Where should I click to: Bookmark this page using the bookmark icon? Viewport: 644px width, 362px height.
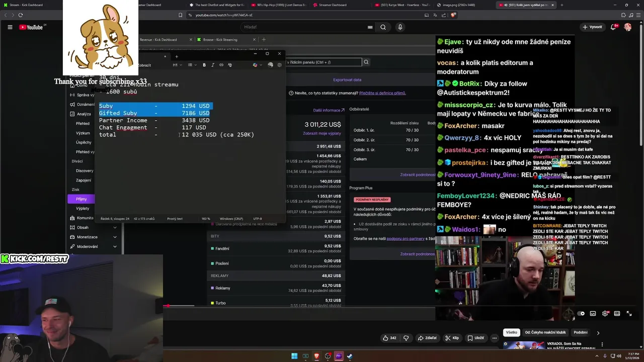coord(181,15)
